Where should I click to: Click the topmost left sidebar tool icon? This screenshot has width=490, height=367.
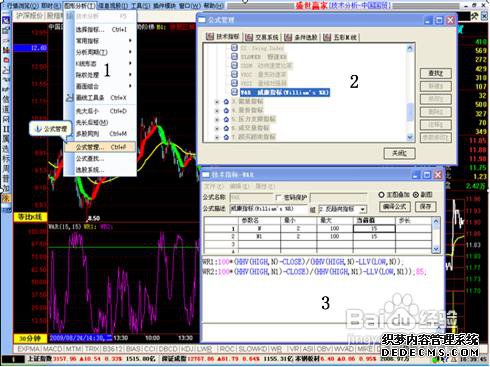tap(6, 20)
